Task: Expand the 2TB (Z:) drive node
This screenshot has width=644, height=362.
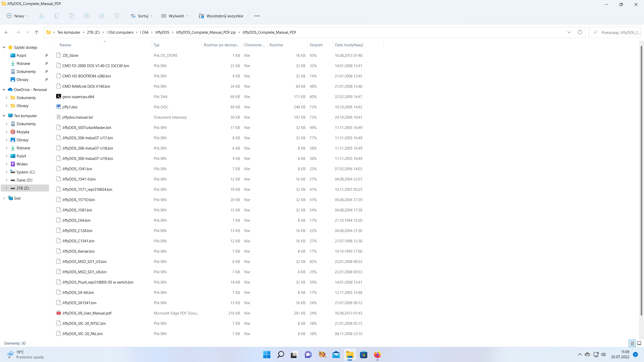Action: point(7,188)
